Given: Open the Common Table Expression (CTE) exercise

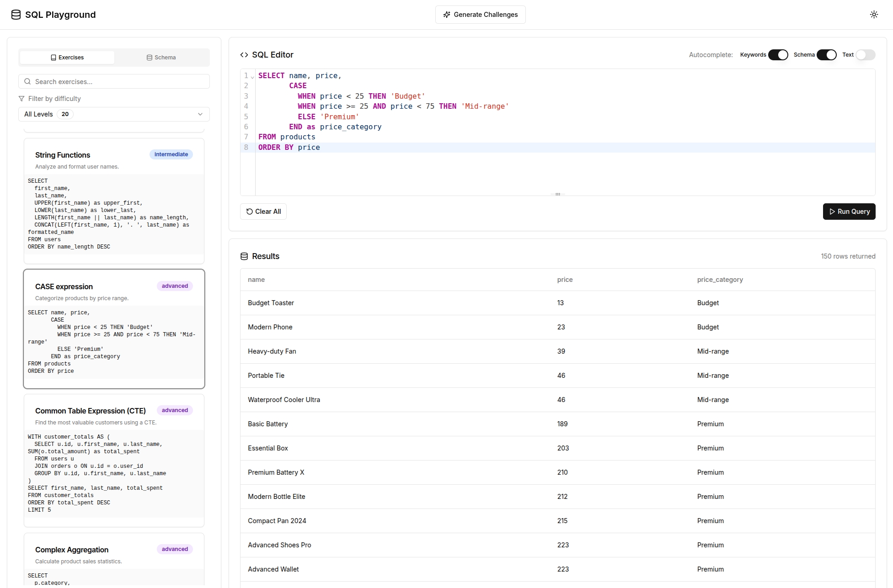Looking at the screenshot, I should (x=114, y=461).
